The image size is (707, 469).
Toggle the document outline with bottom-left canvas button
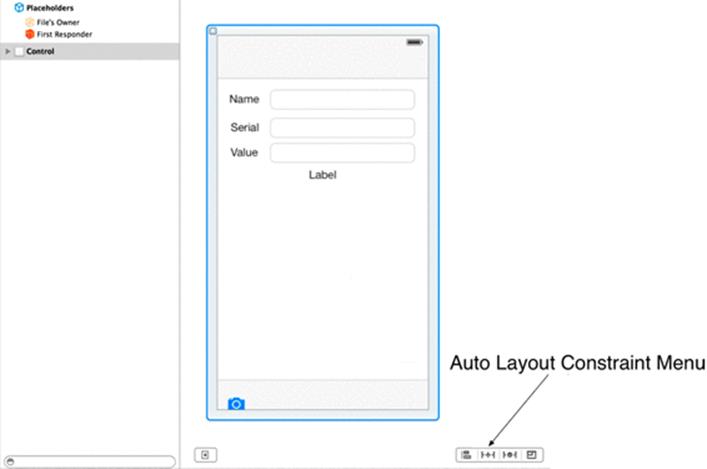(x=205, y=455)
